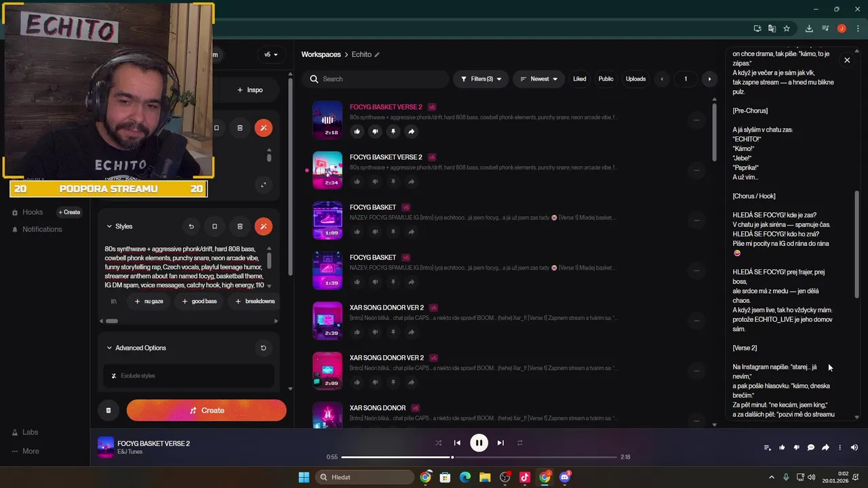Like the playing FOCYG BASKET VERSE 2 (2:18)
This screenshot has height=488, width=868.
[357, 131]
